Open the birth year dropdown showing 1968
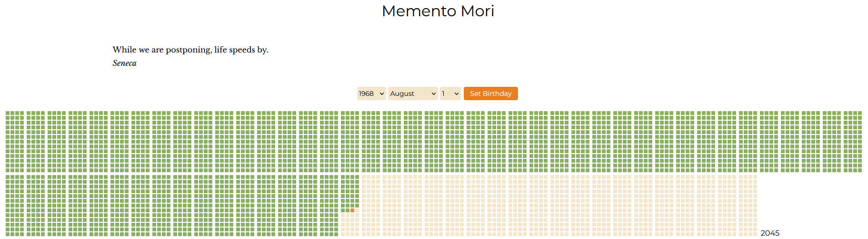The height and width of the screenshot is (239, 868). [x=371, y=94]
